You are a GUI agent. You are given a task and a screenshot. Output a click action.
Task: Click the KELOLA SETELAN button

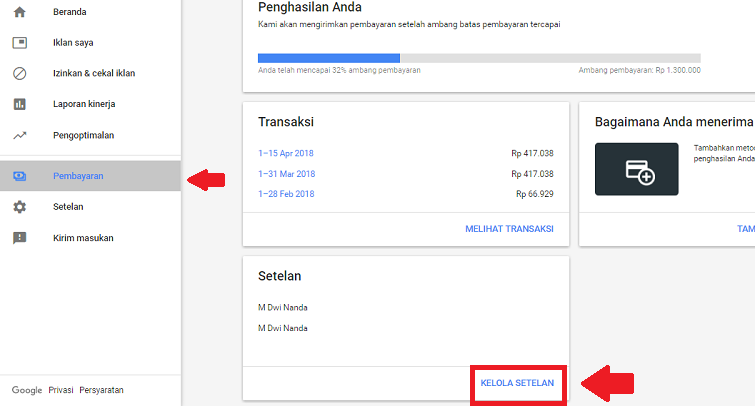click(x=517, y=383)
